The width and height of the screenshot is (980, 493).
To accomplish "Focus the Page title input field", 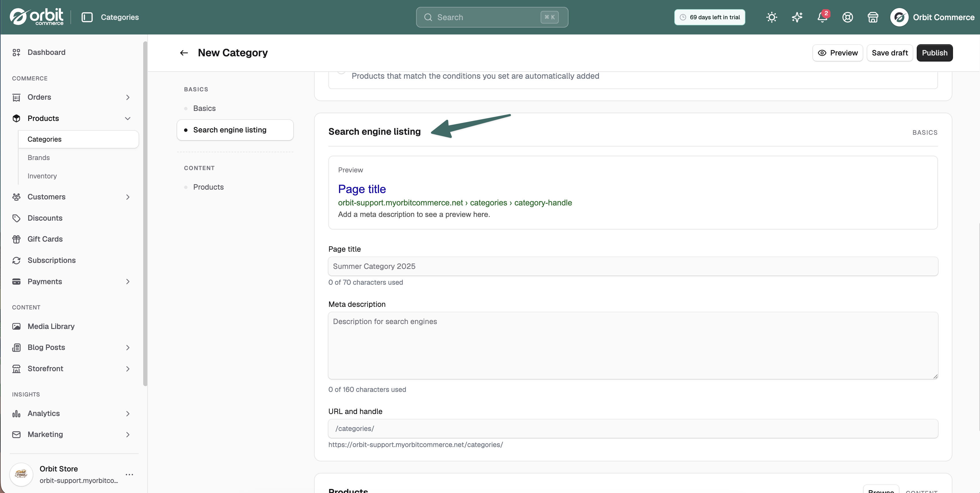I will tap(633, 266).
